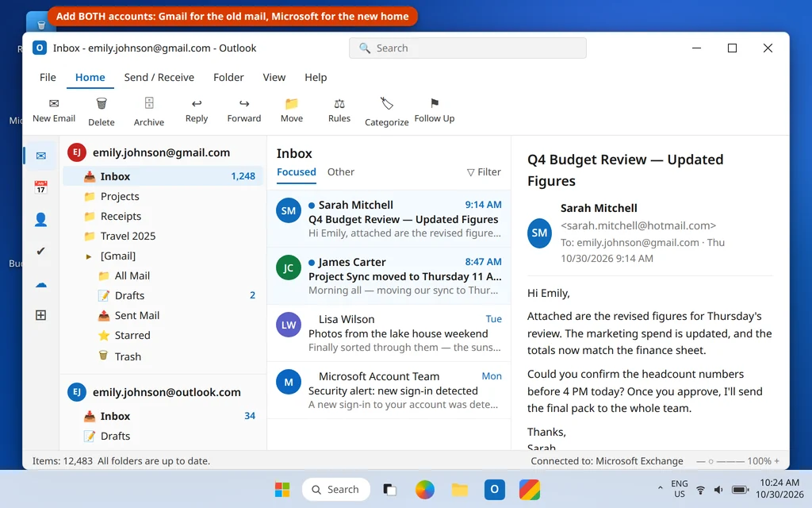Open the File menu
Image resolution: width=812 pixels, height=508 pixels.
[48, 77]
